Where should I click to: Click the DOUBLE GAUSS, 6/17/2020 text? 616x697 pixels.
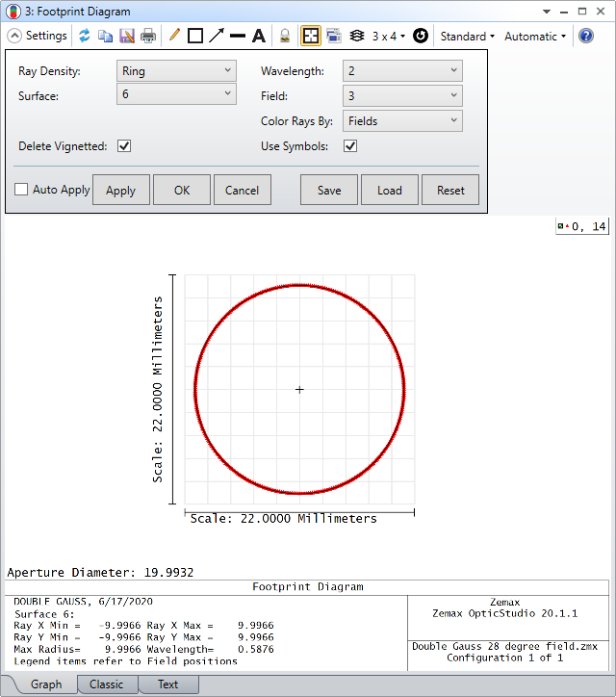(x=83, y=602)
